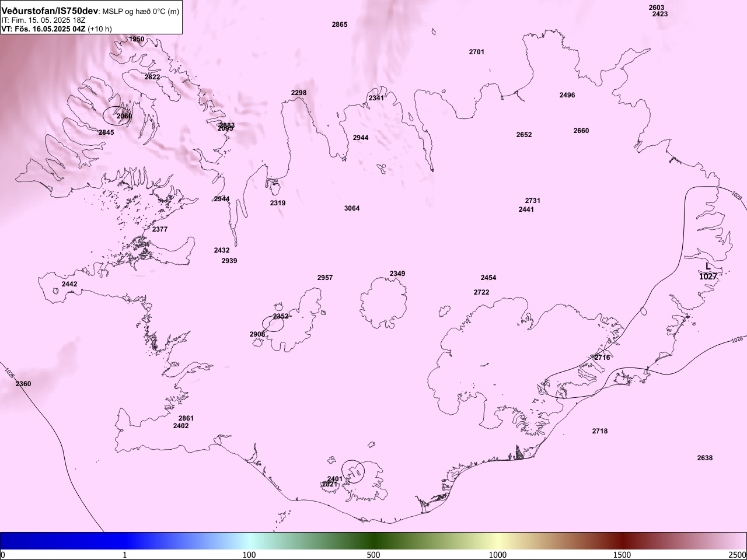Screen dimensions: 747x560
Task: Click the value 2908
Action: (257, 334)
